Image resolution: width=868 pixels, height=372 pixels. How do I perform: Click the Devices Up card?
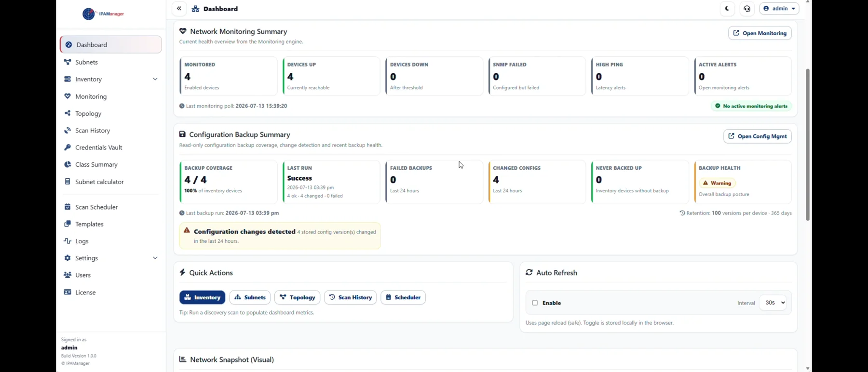pos(331,76)
